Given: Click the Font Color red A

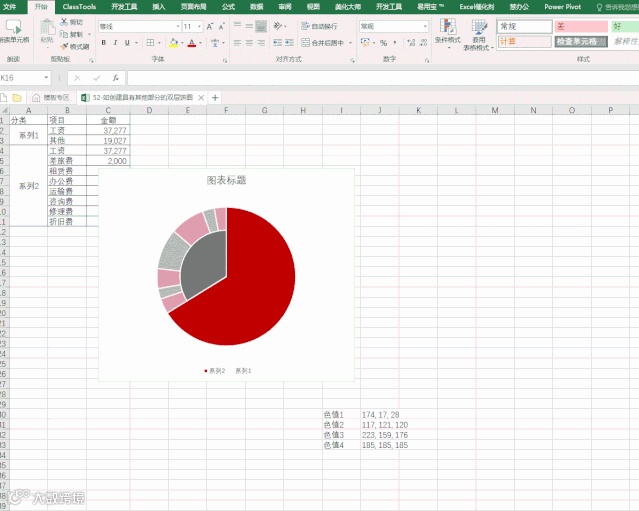Looking at the screenshot, I should click(192, 42).
